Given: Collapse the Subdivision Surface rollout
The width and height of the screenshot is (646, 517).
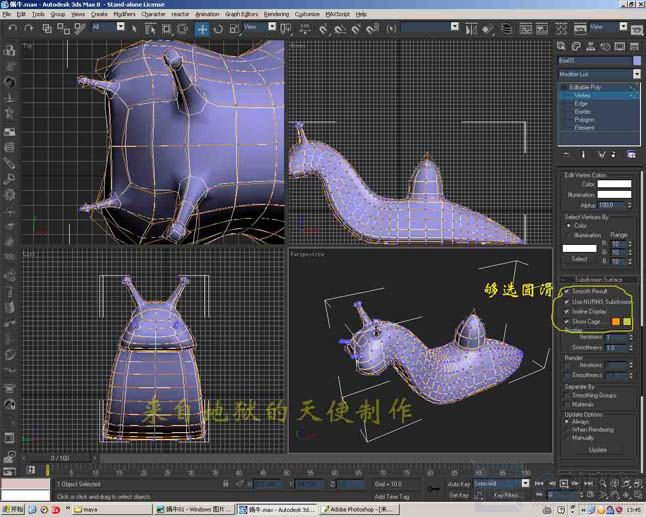Looking at the screenshot, I should click(599, 279).
